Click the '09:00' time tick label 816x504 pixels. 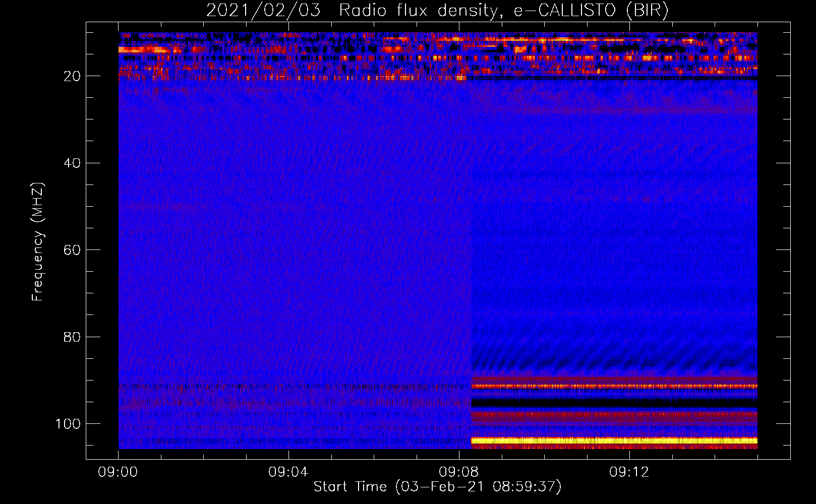(x=118, y=472)
